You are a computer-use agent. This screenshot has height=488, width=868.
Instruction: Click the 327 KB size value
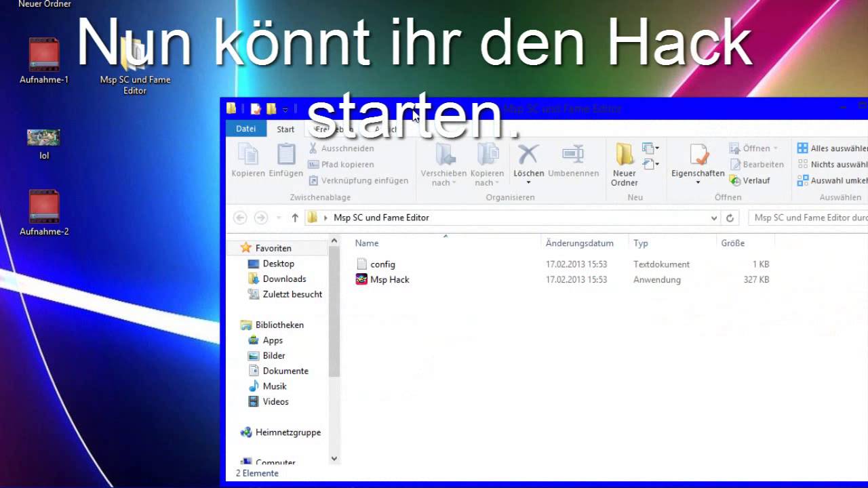pos(756,279)
